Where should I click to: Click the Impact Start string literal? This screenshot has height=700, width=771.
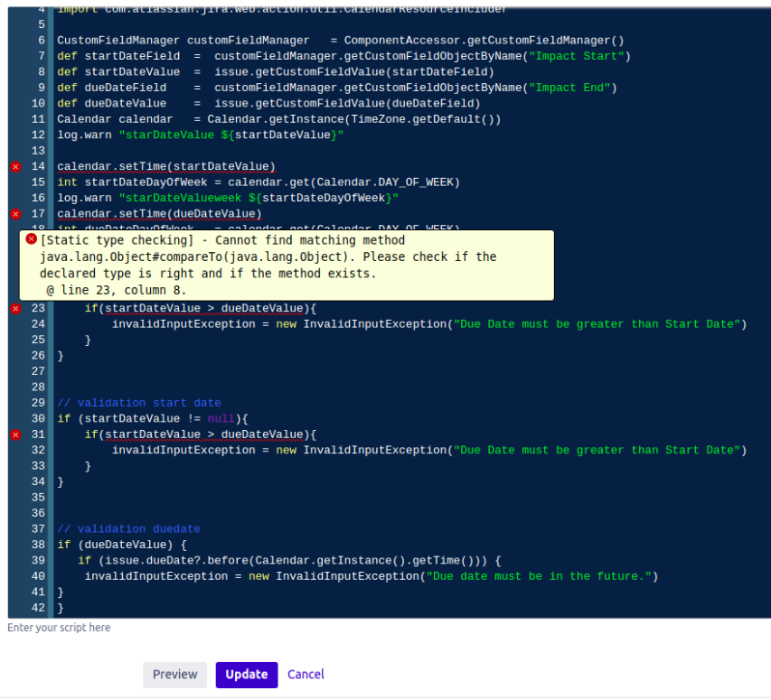[x=576, y=55]
